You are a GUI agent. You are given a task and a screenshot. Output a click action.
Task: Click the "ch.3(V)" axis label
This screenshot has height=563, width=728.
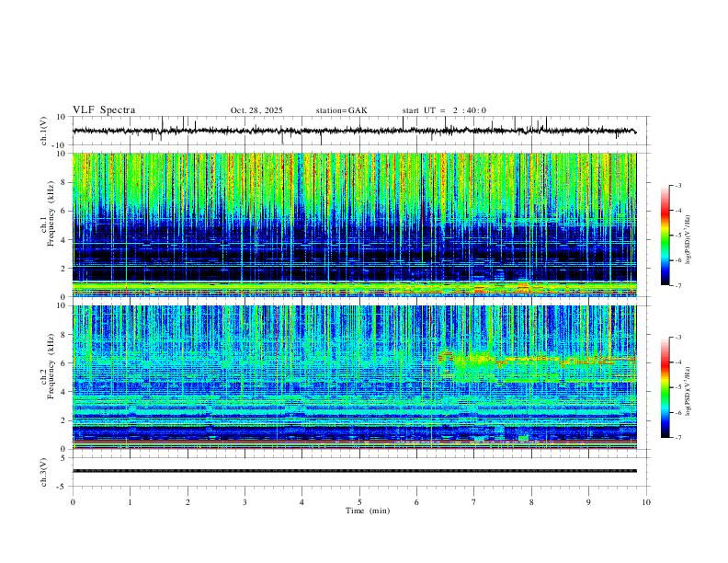(x=44, y=473)
